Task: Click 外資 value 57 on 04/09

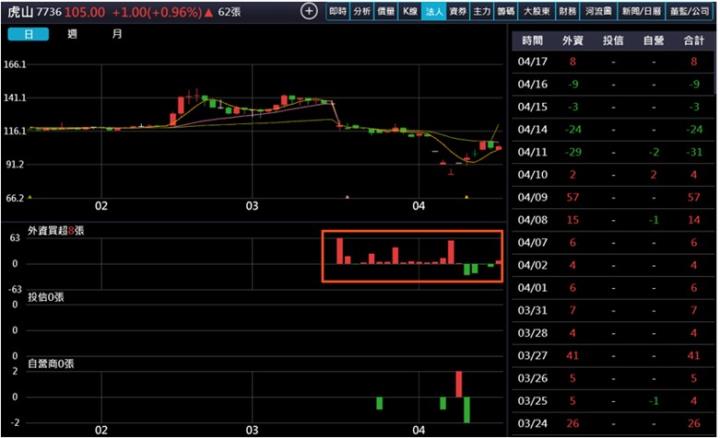Action: point(573,197)
